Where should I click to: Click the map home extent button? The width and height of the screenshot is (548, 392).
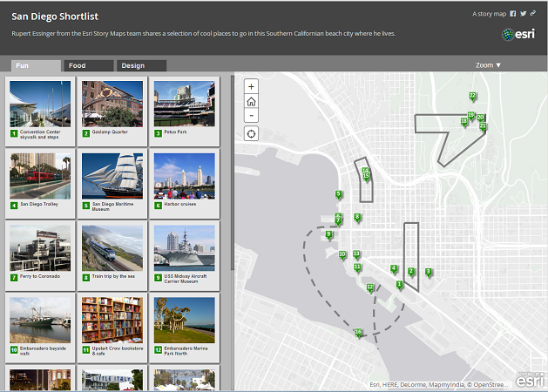252,101
